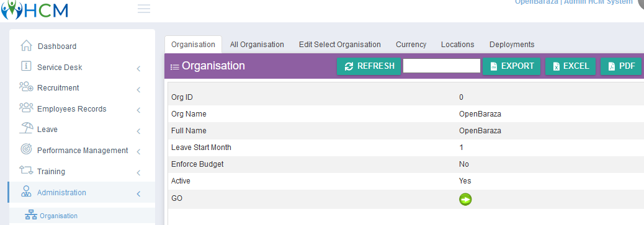Click the Training arrows icon
This screenshot has width=644, height=225.
(26, 170)
